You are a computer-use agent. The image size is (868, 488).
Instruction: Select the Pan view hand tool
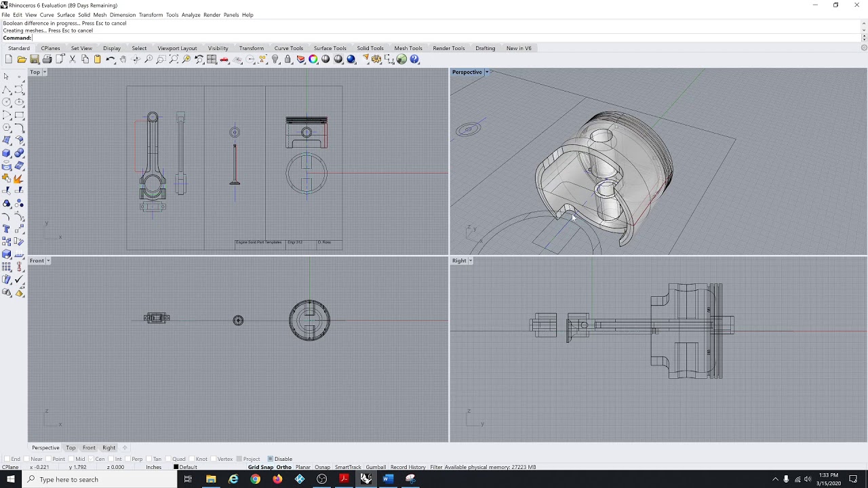pyautogui.click(x=123, y=60)
